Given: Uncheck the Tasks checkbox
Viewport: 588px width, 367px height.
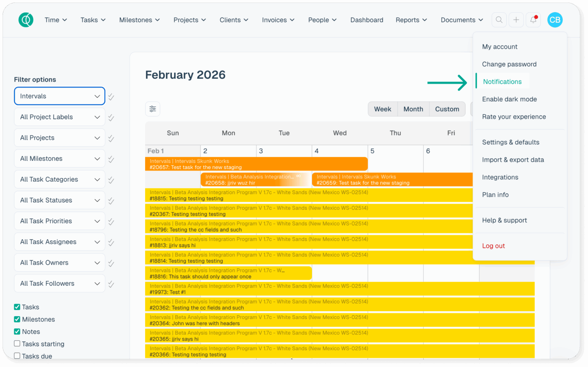Looking at the screenshot, I should pos(17,307).
